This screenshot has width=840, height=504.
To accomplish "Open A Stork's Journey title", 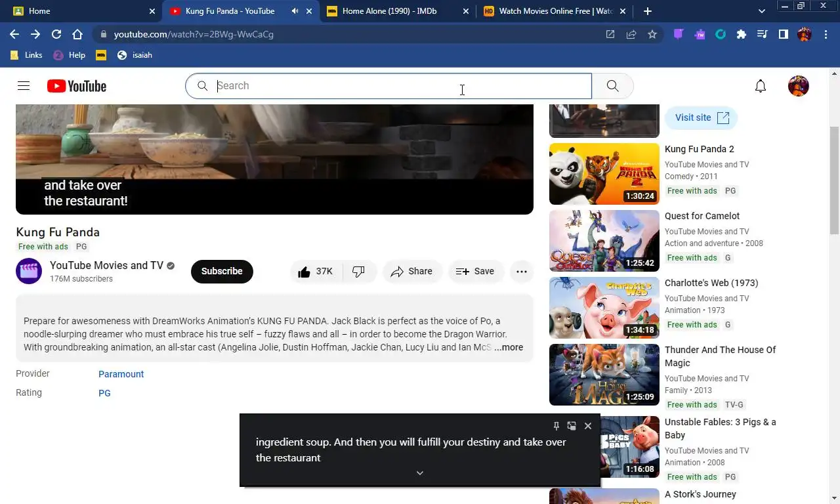I will (x=700, y=494).
